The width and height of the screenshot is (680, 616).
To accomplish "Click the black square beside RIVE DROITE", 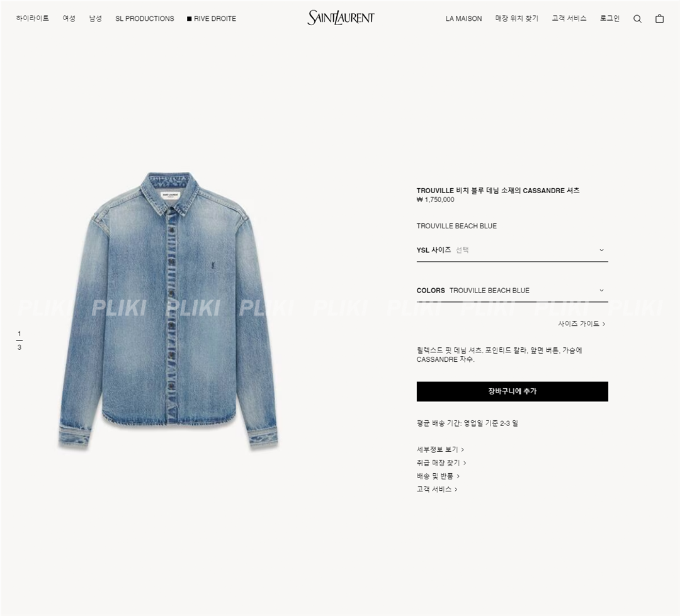I will point(189,19).
